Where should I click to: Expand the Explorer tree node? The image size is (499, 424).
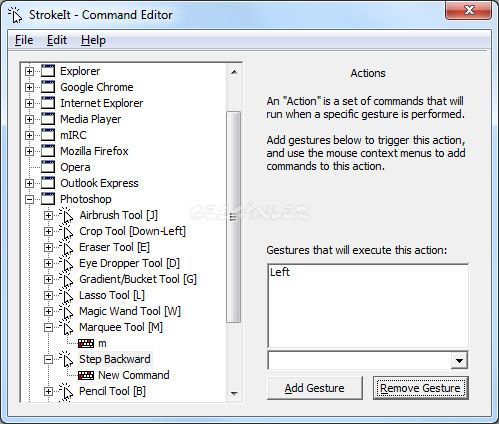pyautogui.click(x=29, y=71)
